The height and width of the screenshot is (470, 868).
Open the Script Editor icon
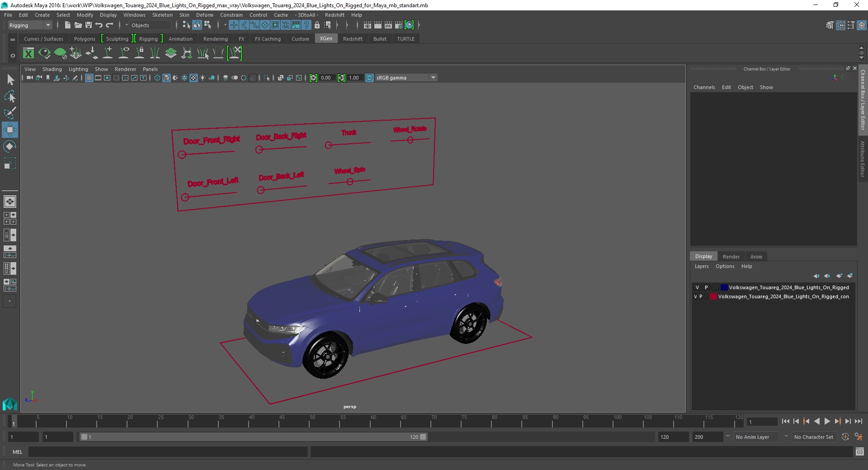click(x=860, y=451)
